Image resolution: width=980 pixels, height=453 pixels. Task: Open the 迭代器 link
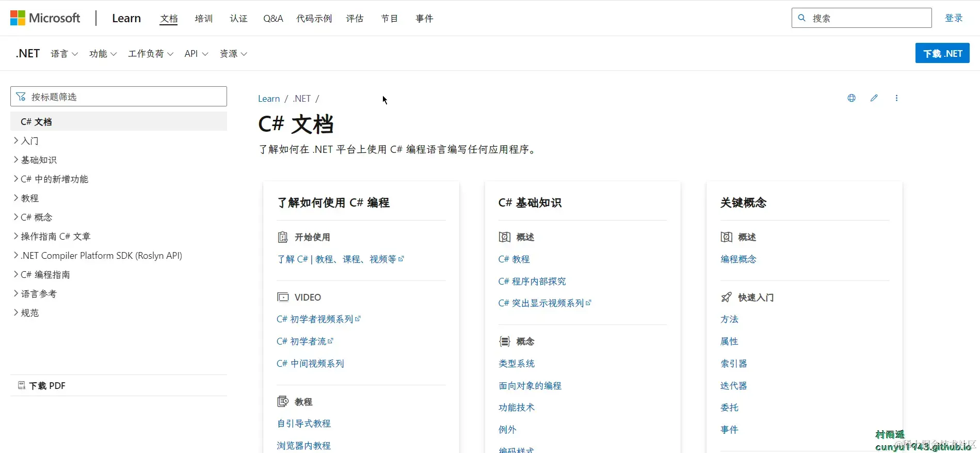[734, 385]
